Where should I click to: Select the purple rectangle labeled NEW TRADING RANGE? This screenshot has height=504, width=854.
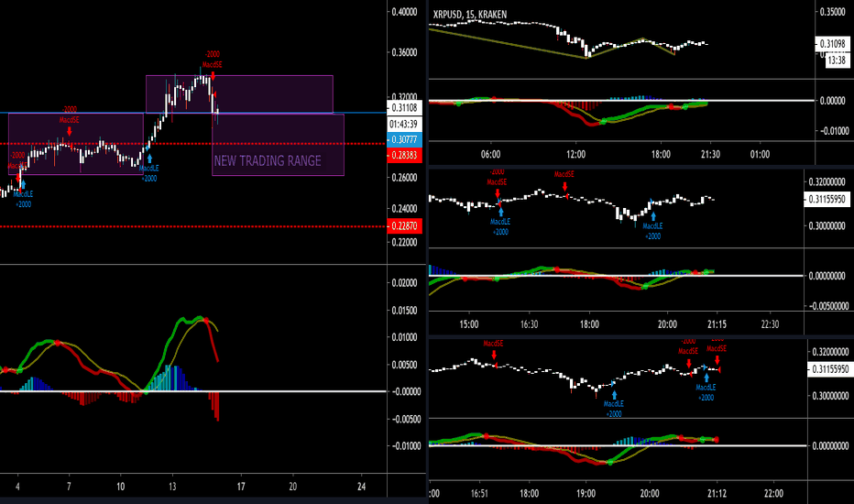278,145
